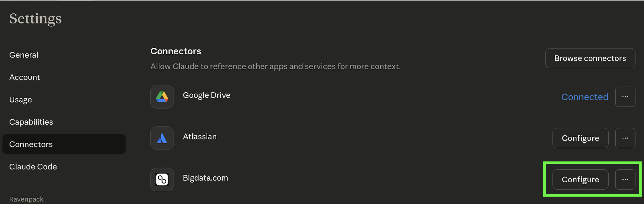The width and height of the screenshot is (644, 204).
Task: View the Usage section
Action: click(20, 99)
